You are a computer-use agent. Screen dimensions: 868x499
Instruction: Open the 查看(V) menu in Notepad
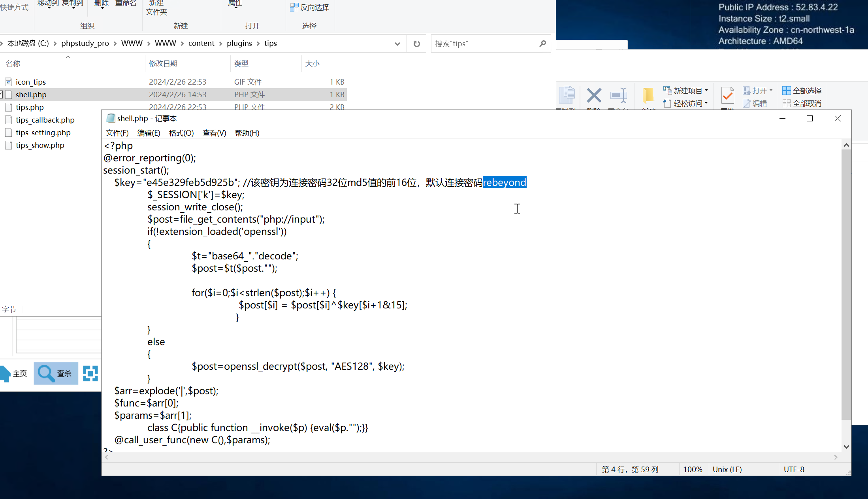tap(214, 133)
